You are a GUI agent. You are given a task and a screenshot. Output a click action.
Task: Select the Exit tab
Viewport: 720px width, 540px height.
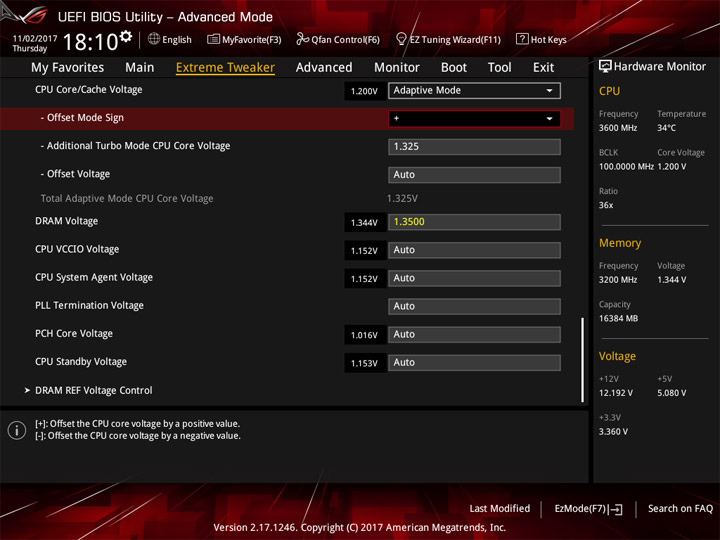tap(543, 68)
